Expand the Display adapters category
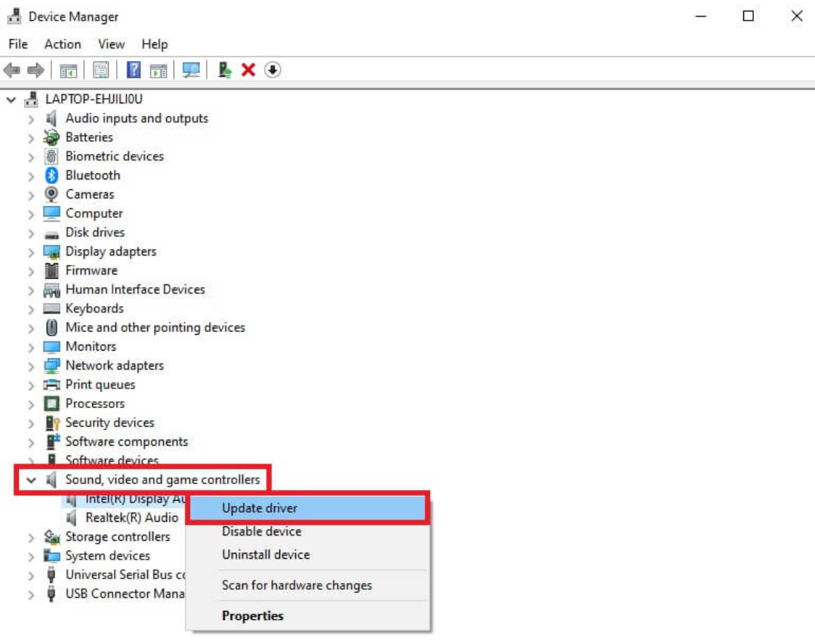This screenshot has height=644, width=815. (x=31, y=252)
